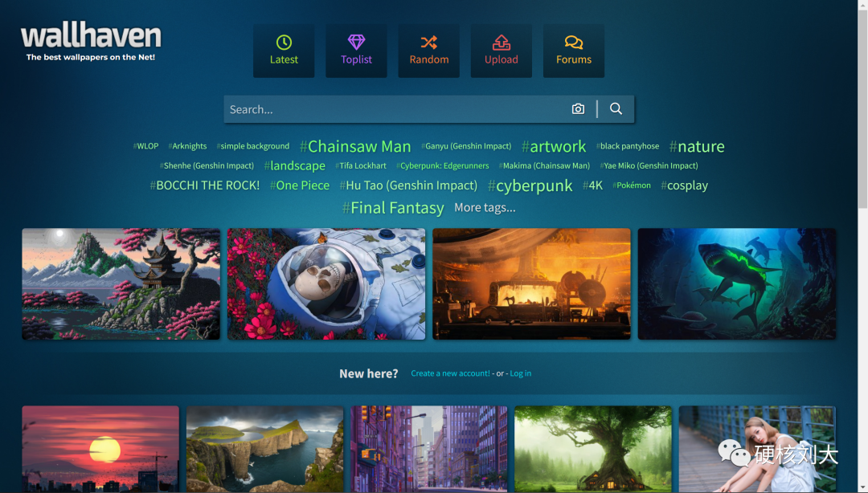
Task: Open the #Pokémon tag
Action: [632, 185]
